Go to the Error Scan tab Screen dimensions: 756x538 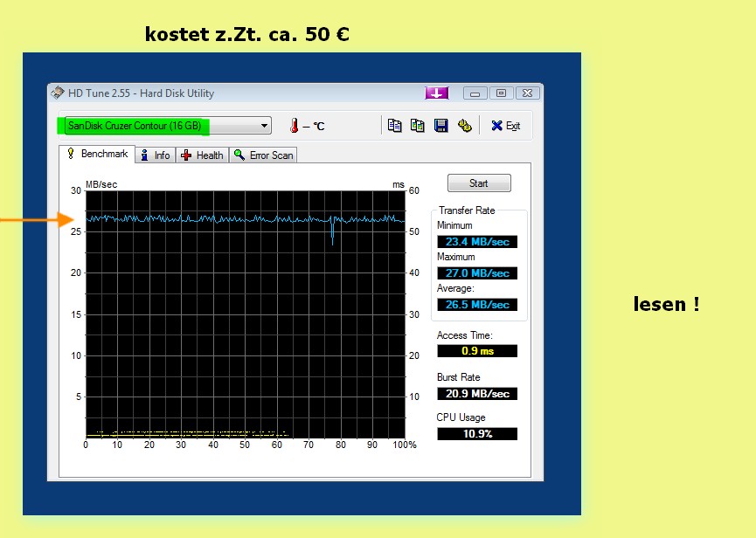pyautogui.click(x=263, y=155)
